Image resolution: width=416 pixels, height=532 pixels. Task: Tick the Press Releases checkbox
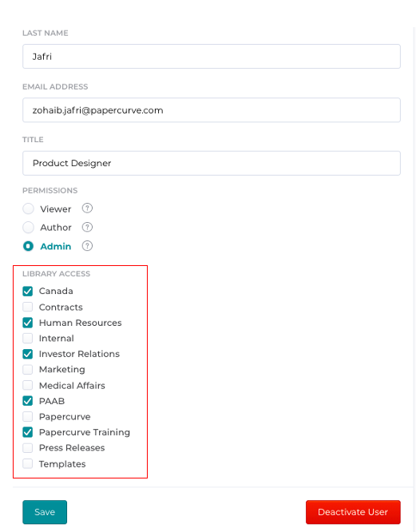pos(28,448)
